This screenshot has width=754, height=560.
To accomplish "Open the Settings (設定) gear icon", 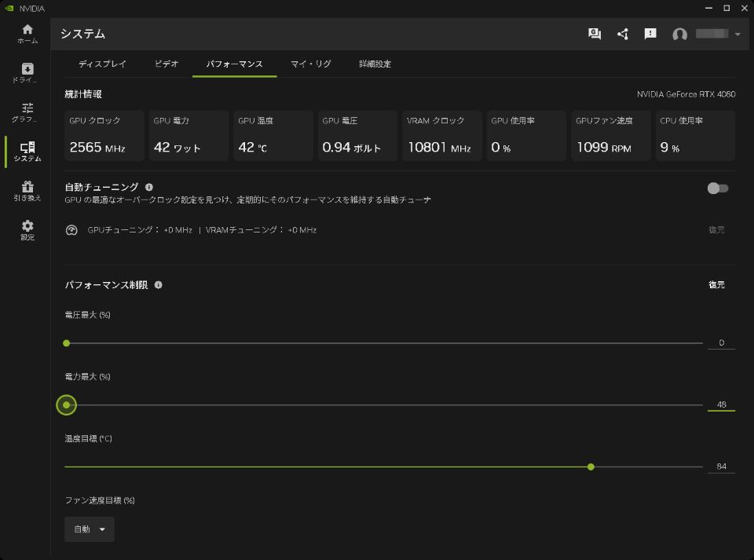I will (x=27, y=230).
